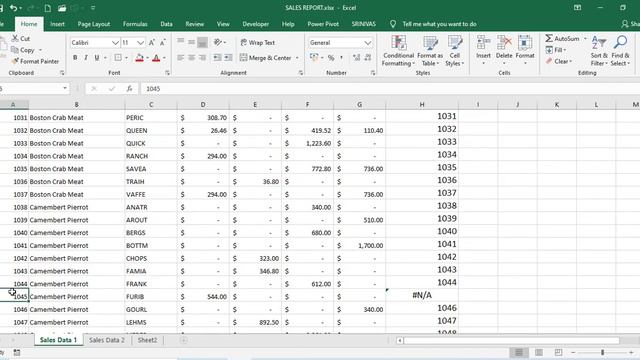Viewport: 640px width, 360px height.
Task: Click the Insert Function fx icon
Action: click(x=129, y=89)
